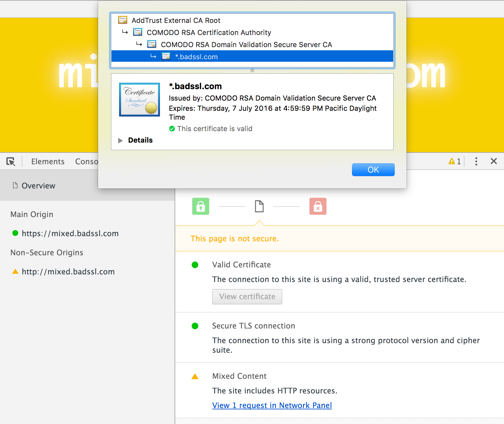Click the large certificate thumbnail image
Viewport: 504px width, 424px height.
tap(140, 100)
